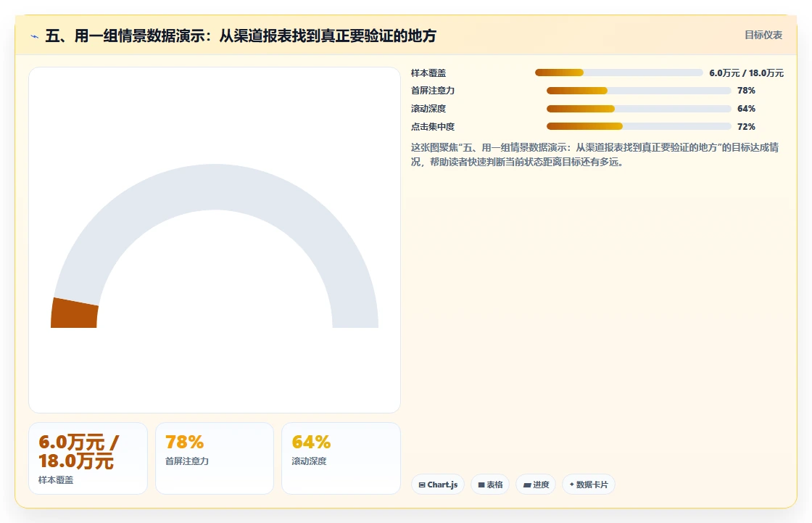The height and width of the screenshot is (523, 812).
Task: Click the 滚动深度 row label in list
Action: pyautogui.click(x=428, y=109)
